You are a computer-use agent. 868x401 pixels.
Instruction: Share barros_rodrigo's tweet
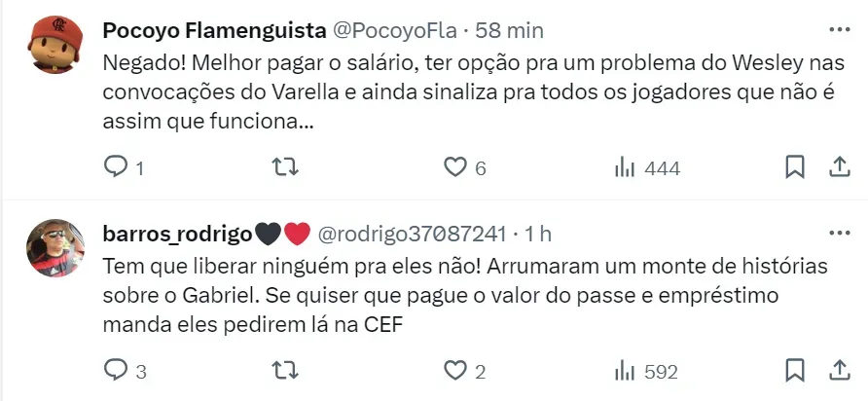pyautogui.click(x=839, y=371)
